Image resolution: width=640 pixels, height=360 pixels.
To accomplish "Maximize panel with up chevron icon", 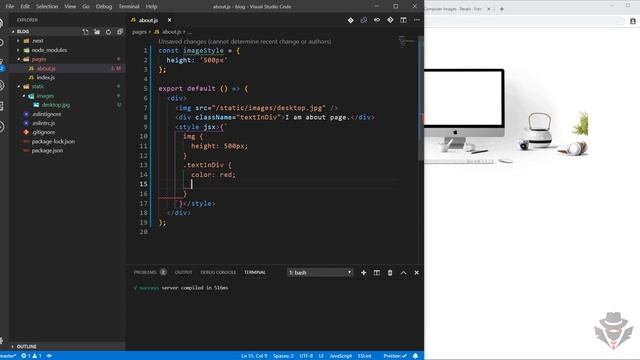I will click(x=403, y=273).
